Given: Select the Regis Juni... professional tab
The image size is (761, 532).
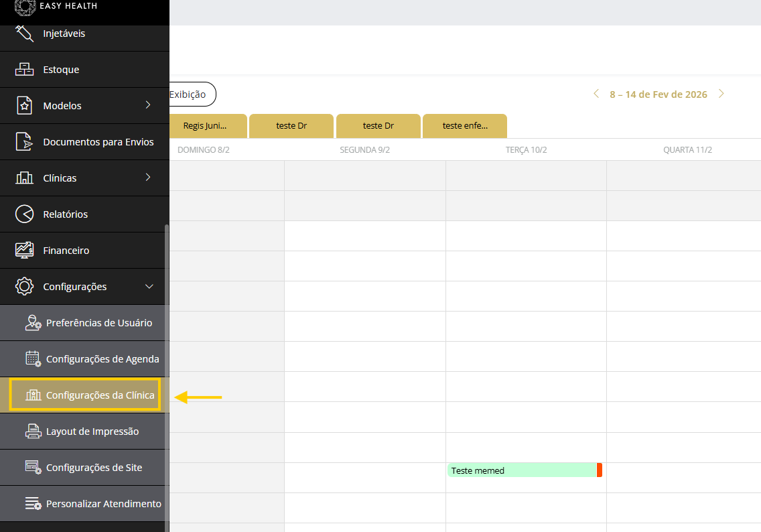Looking at the screenshot, I should [205, 126].
